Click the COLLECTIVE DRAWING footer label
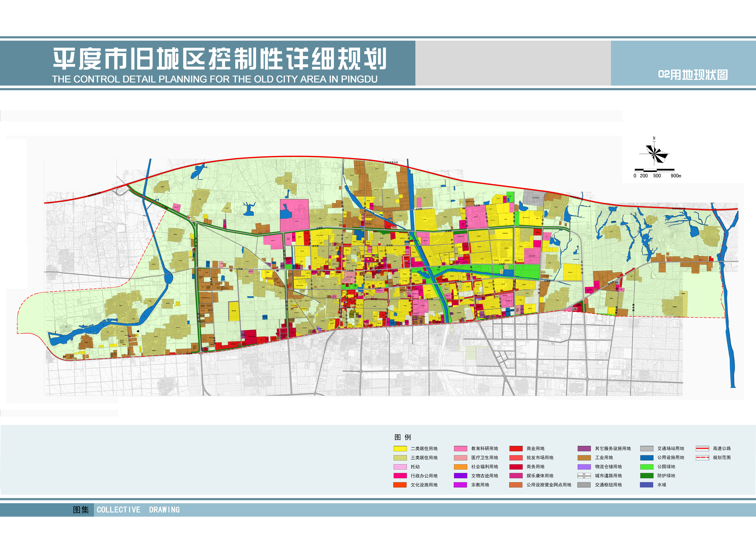756x534 pixels. tap(138, 510)
